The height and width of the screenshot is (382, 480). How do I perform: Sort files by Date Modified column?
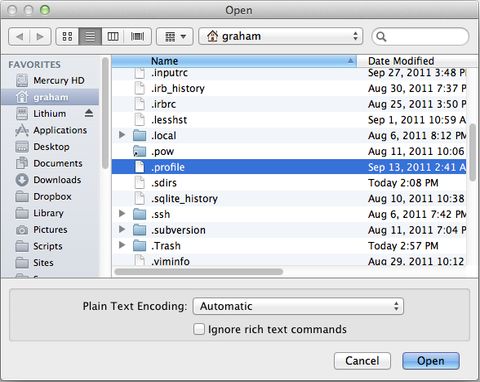coord(418,61)
